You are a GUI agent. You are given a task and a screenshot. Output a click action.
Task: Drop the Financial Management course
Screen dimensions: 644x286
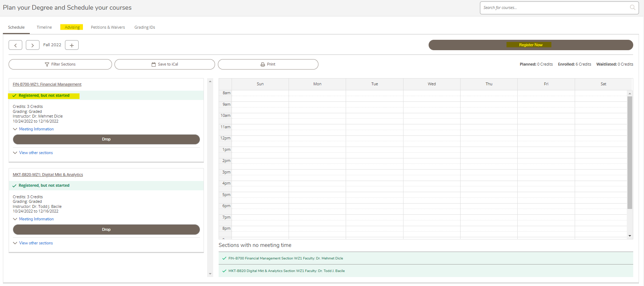point(106,139)
